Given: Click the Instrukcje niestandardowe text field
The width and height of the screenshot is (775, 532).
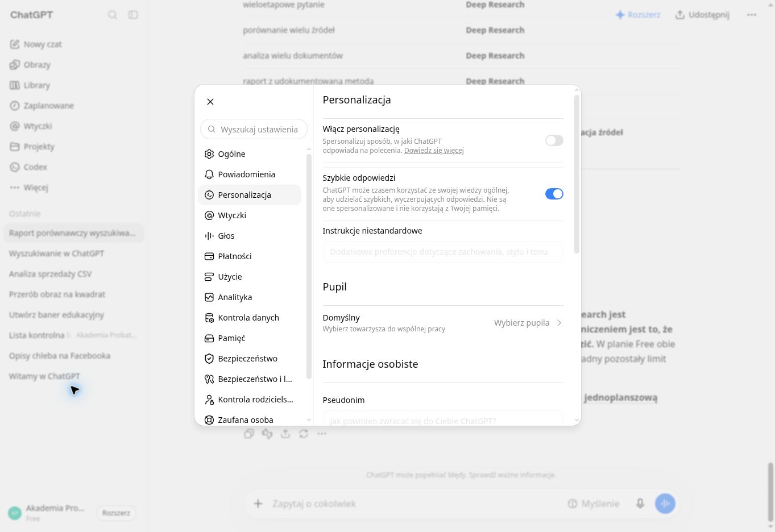Looking at the screenshot, I should click(443, 252).
